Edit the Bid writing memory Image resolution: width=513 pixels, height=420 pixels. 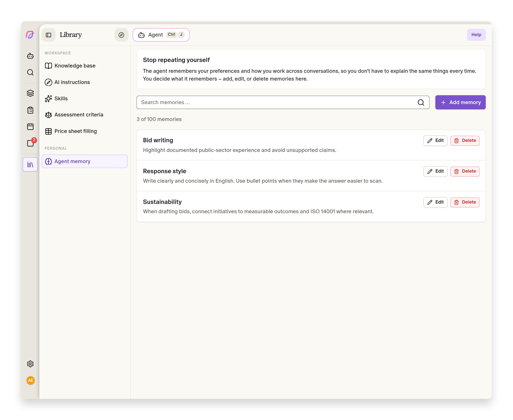click(435, 141)
